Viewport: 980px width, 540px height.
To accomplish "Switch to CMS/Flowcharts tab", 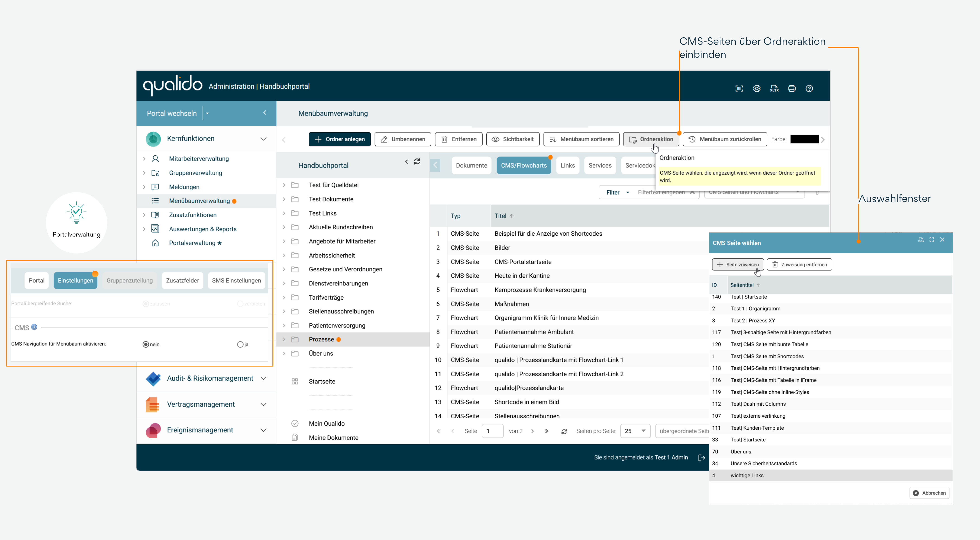I will tap(523, 166).
